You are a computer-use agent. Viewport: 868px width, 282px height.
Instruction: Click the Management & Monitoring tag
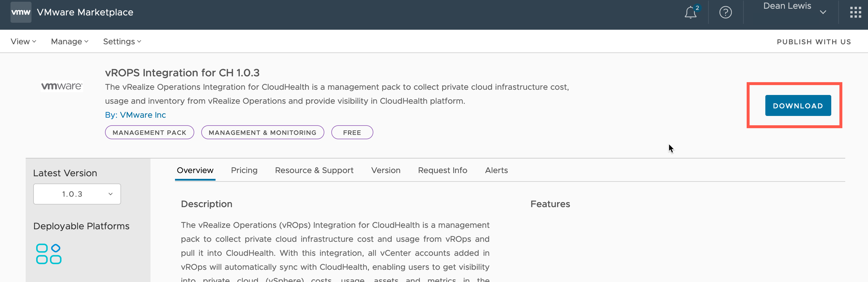click(x=262, y=132)
